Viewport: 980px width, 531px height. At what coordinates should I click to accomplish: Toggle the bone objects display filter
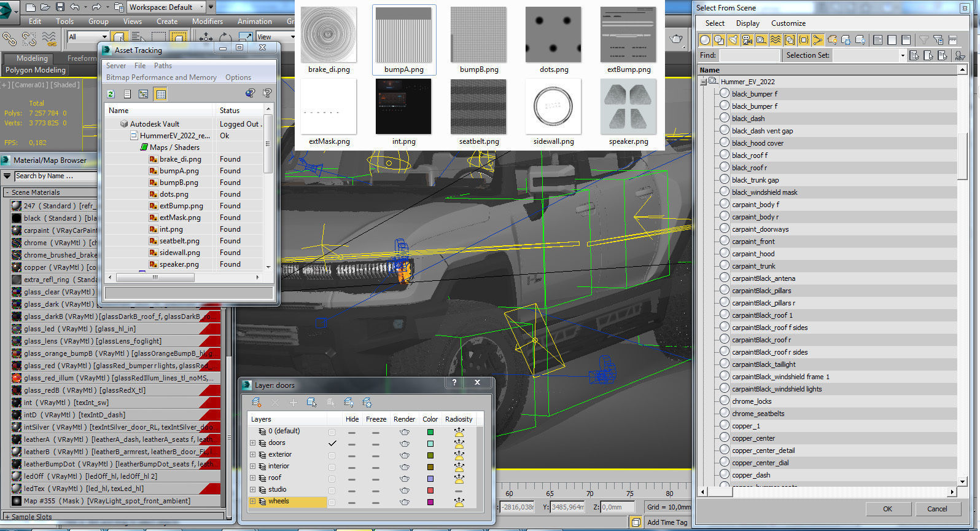coord(818,40)
